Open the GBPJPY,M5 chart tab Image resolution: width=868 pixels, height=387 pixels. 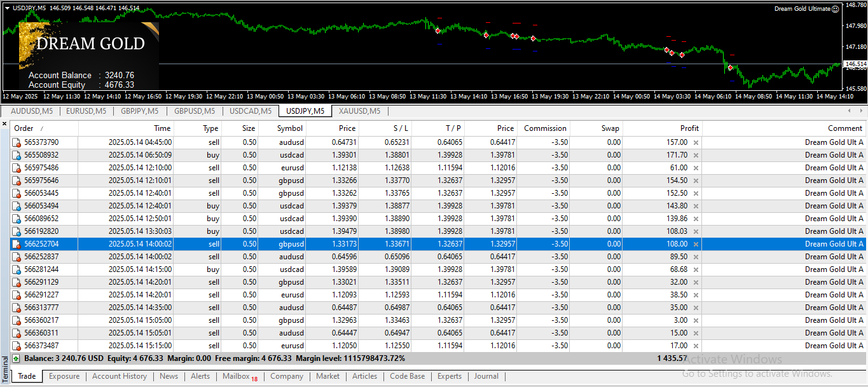[140, 111]
